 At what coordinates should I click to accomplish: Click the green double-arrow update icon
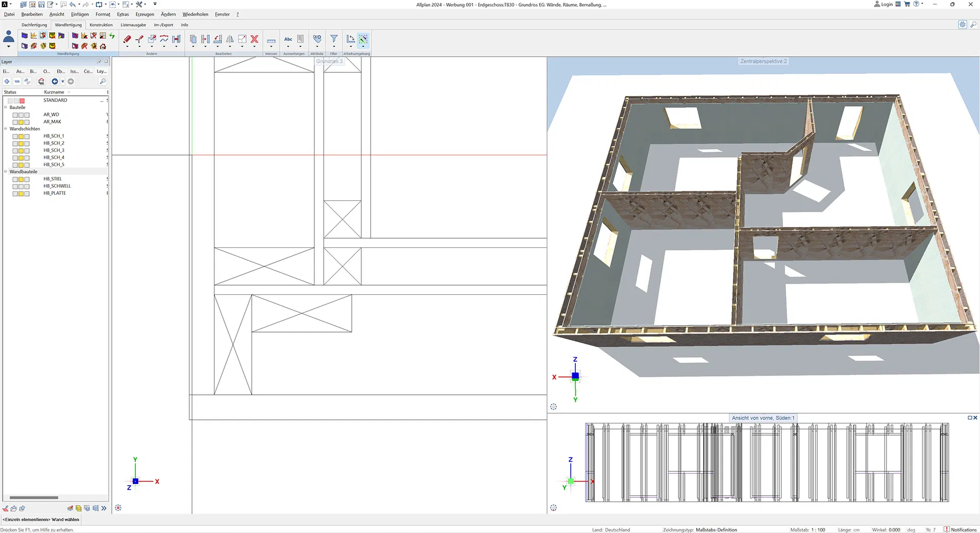pos(112,36)
